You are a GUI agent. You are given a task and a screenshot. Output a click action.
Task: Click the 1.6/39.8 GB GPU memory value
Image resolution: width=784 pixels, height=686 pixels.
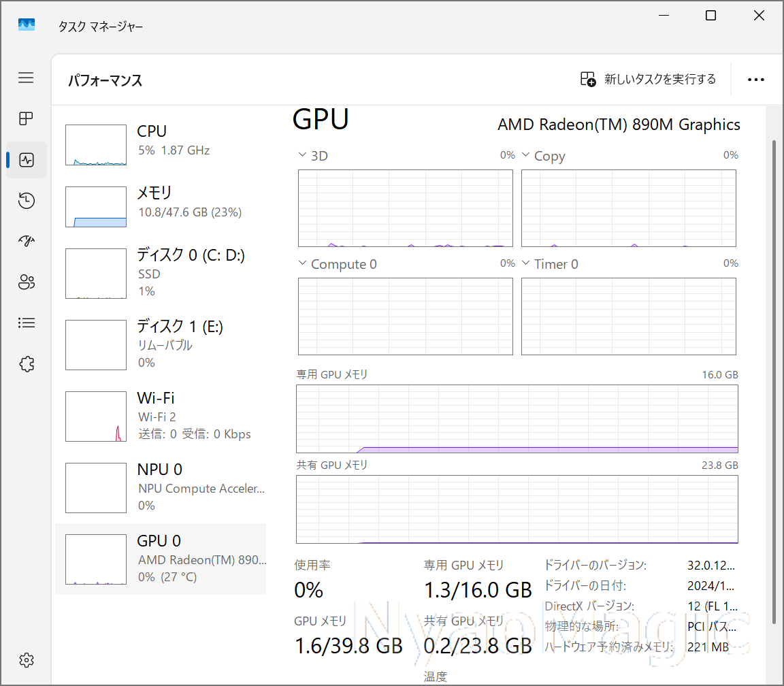pyautogui.click(x=348, y=646)
